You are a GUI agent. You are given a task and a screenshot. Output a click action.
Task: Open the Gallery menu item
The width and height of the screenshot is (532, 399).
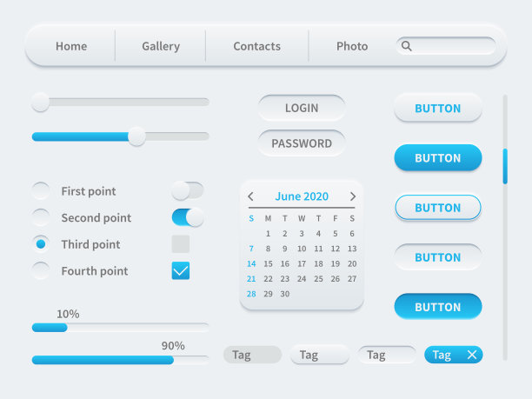click(161, 46)
